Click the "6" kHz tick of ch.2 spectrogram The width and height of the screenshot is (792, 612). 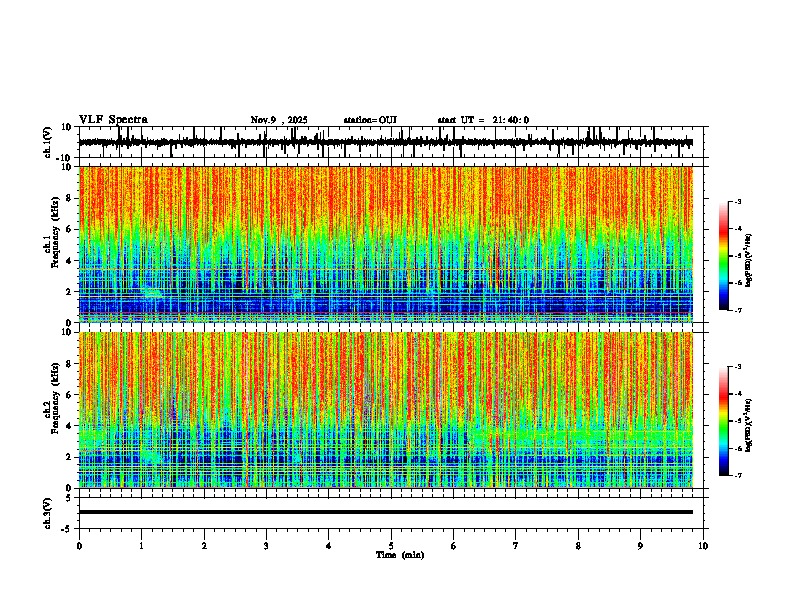[x=69, y=395]
